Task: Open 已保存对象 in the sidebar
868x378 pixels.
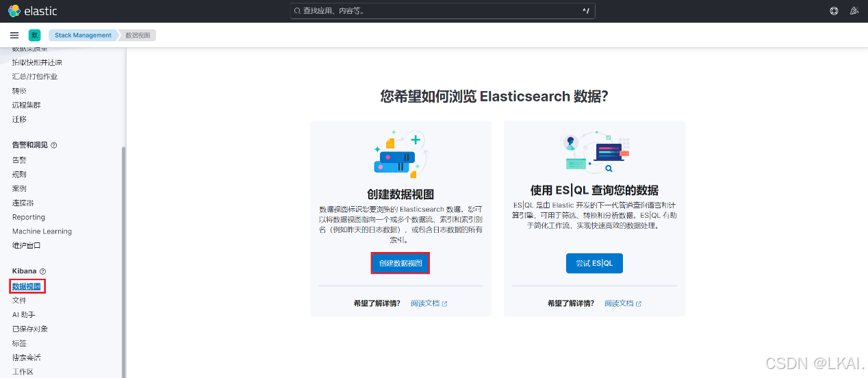Action: (30, 329)
